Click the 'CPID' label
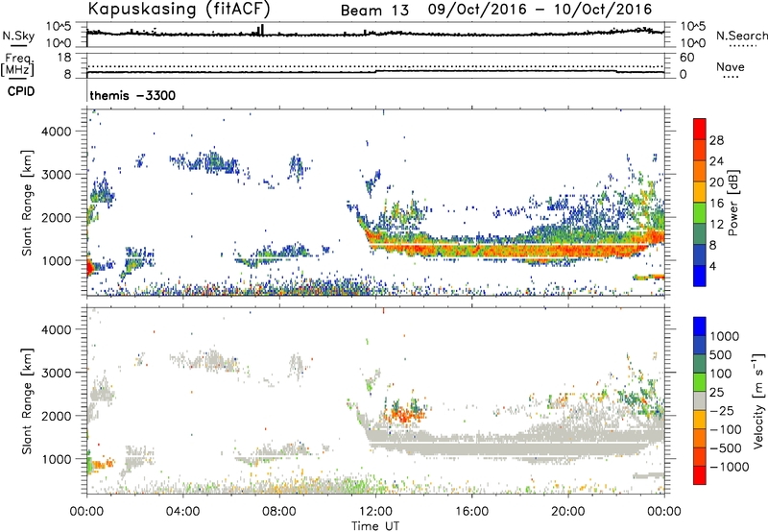Viewport: 768px width, 532px height. [x=21, y=91]
